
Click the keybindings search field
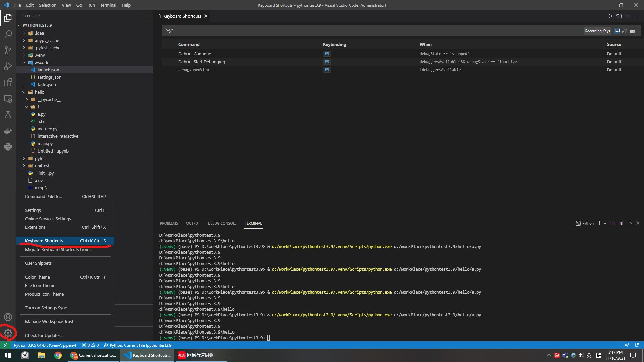(x=372, y=31)
